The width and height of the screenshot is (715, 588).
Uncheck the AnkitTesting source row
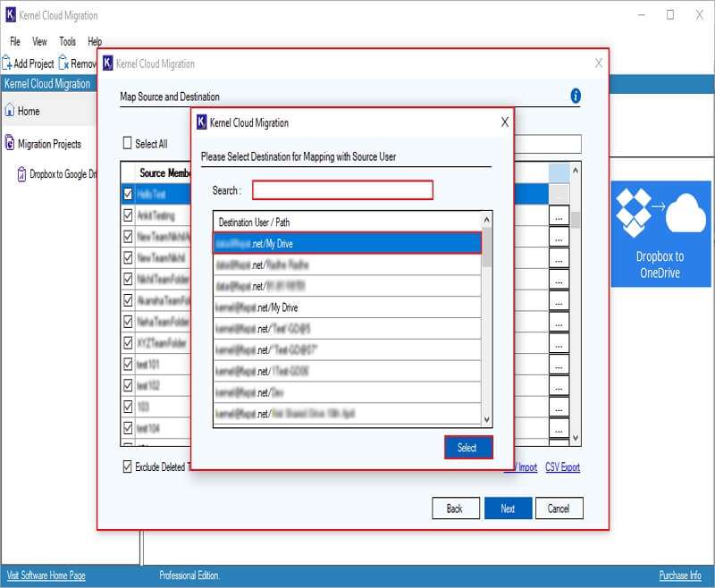[128, 215]
